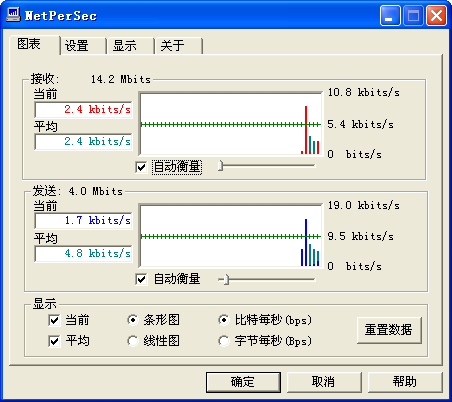Click the 10.8 kbits/s scale label
Image resolution: width=452 pixels, height=402 pixels.
point(363,92)
